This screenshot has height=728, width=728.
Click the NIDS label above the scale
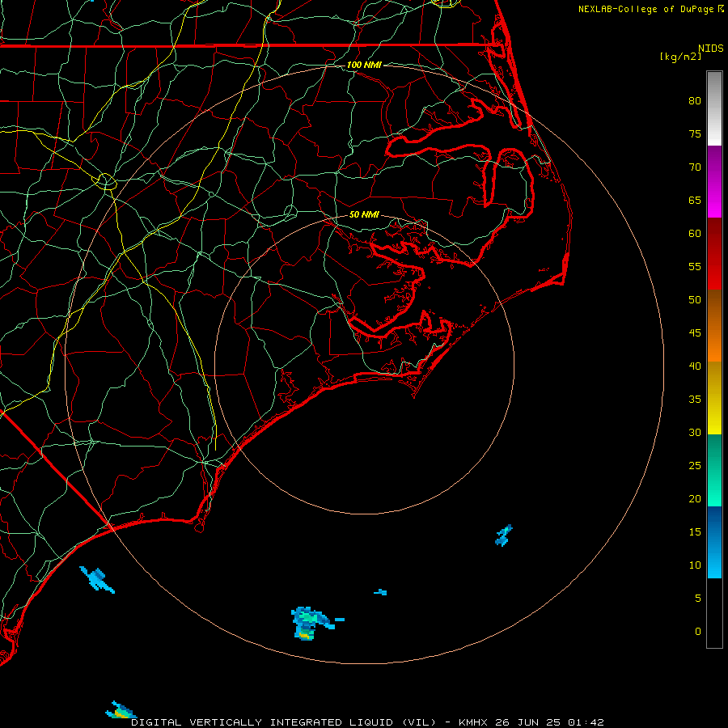[x=711, y=49]
